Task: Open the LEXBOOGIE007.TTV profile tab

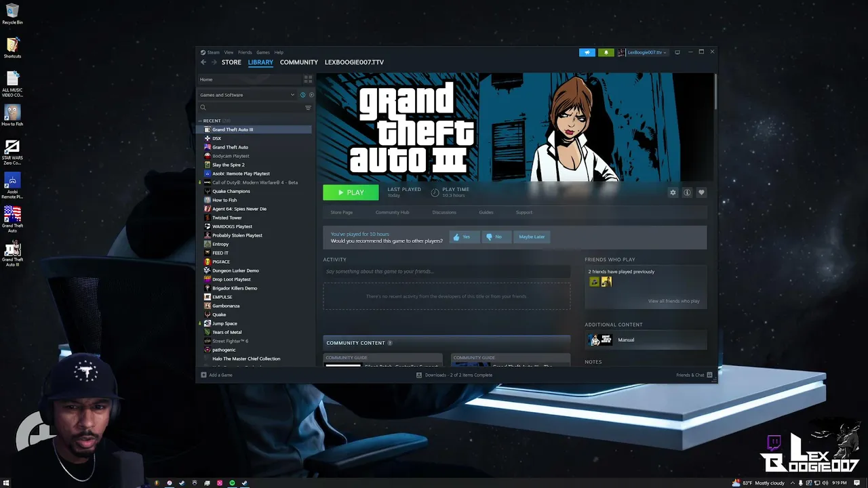Action: pos(354,62)
